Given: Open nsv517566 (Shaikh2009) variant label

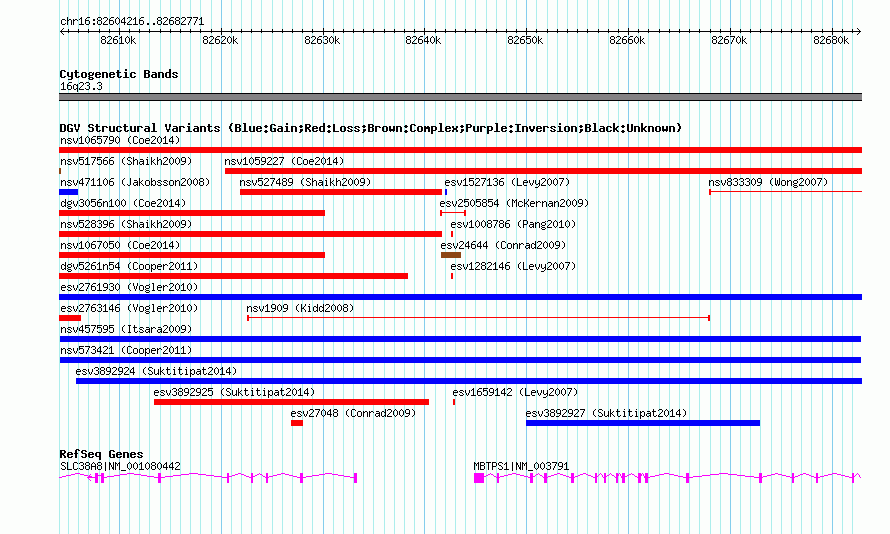Looking at the screenshot, I should (x=126, y=161).
